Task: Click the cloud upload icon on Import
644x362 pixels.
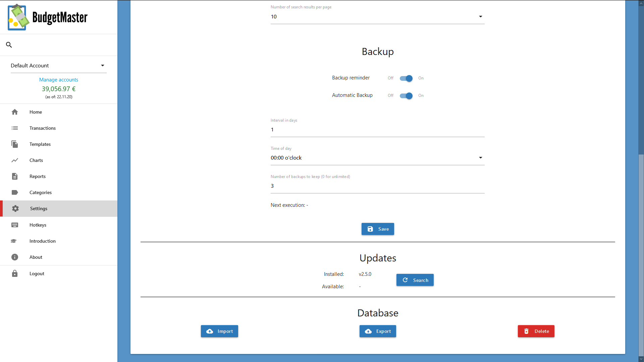Action: point(210,331)
